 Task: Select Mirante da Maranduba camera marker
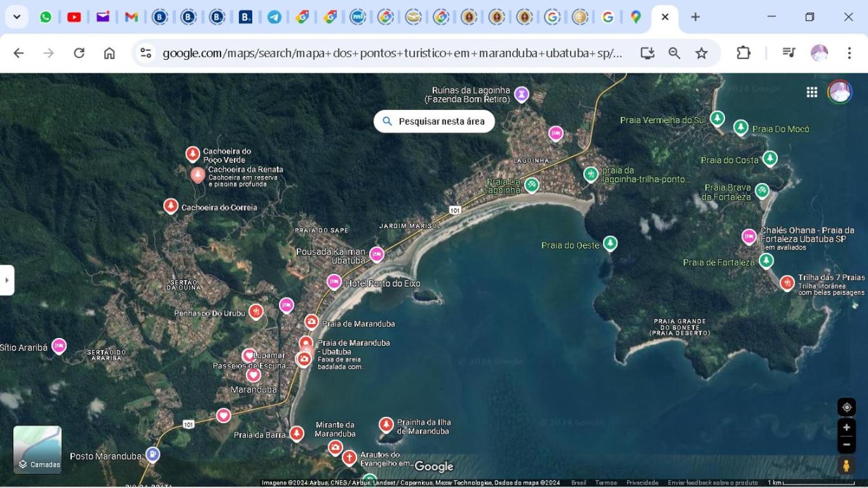point(336,448)
